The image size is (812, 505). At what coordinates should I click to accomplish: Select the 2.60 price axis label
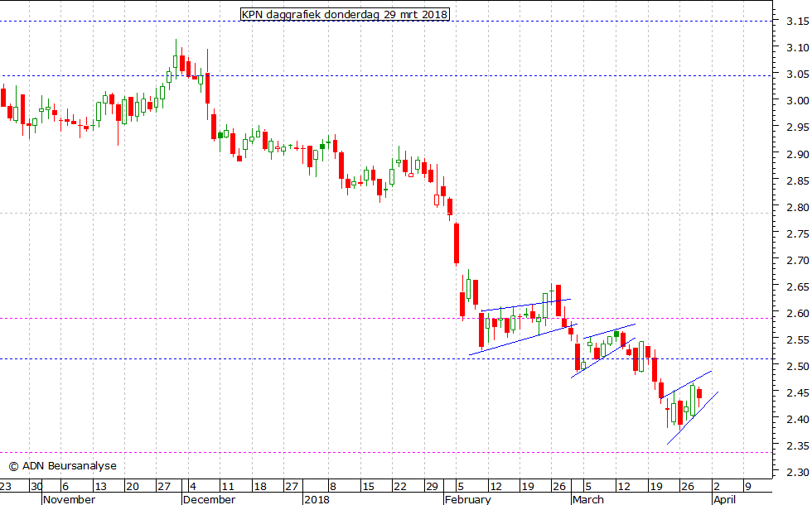point(797,314)
